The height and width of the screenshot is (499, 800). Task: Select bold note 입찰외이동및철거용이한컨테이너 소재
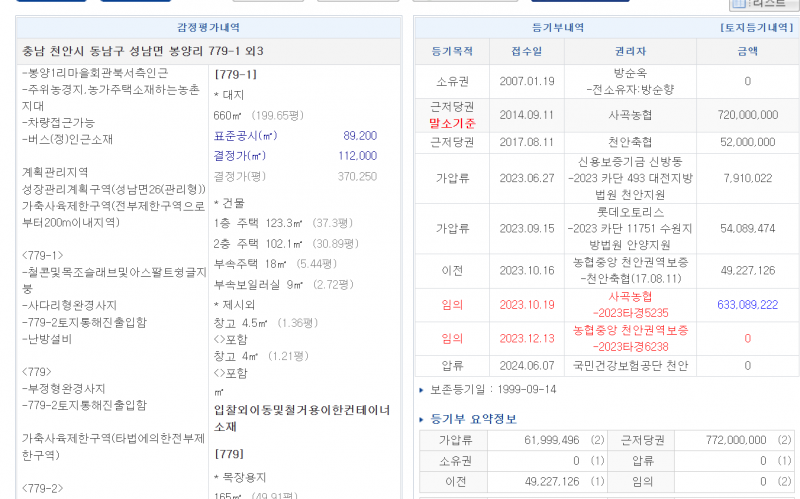[302, 418]
